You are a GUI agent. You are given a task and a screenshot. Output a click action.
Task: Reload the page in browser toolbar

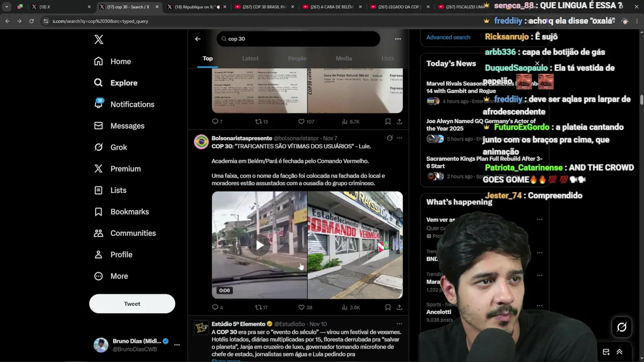point(31,21)
